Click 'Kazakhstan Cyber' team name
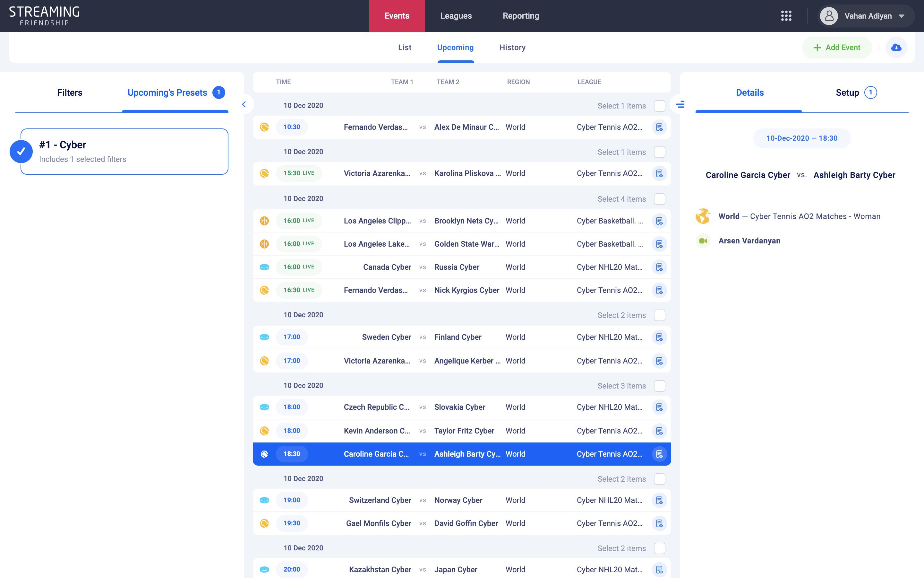This screenshot has height=578, width=924. 380,570
